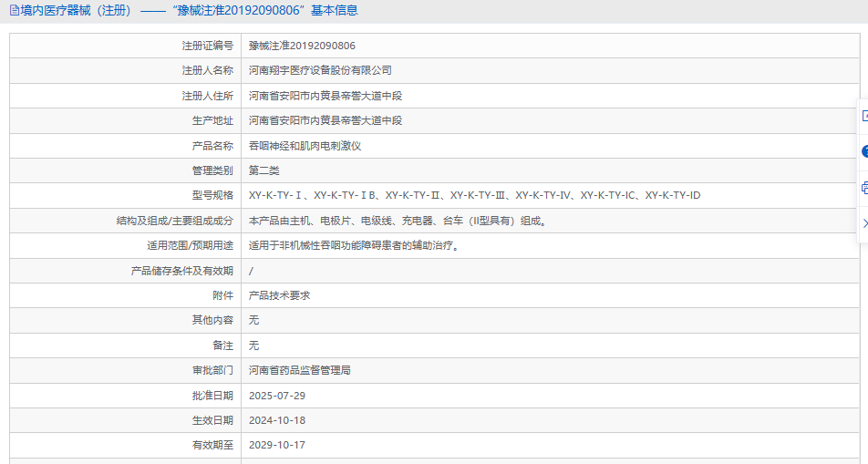Select registration number value 豫械注准20192090806
The height and width of the screenshot is (464, 868).
tap(303, 46)
